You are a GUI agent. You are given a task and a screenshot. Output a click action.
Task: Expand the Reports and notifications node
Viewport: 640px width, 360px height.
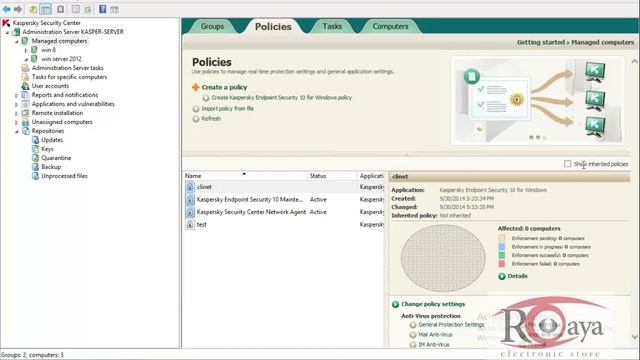click(x=17, y=95)
